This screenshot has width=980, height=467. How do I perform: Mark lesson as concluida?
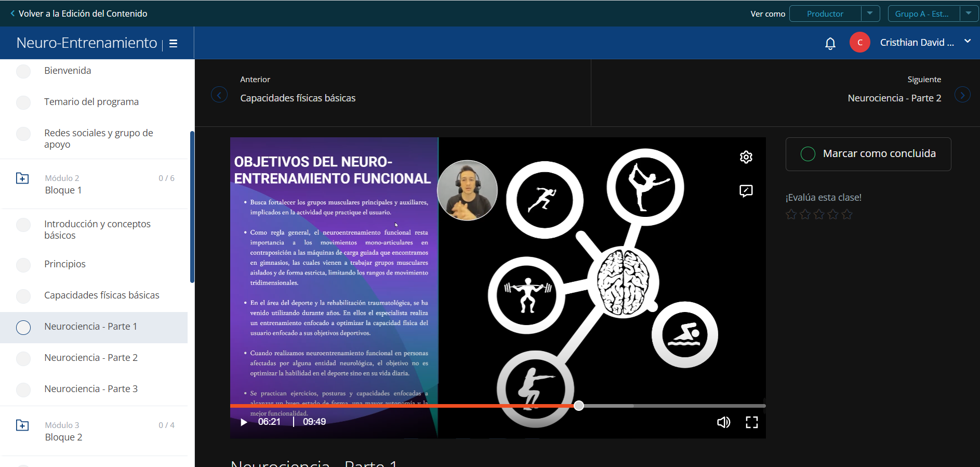click(868, 154)
